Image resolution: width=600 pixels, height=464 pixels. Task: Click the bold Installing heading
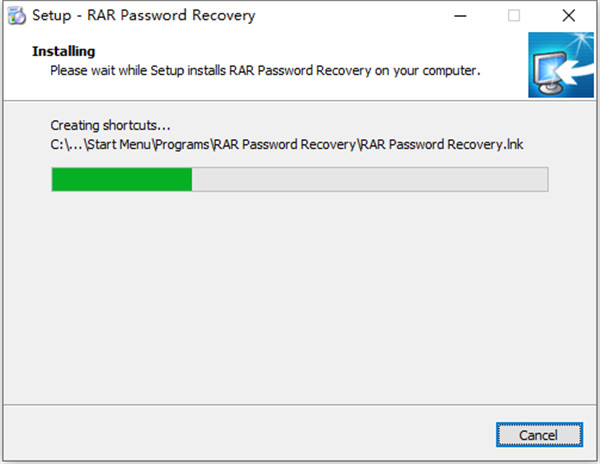click(x=63, y=50)
